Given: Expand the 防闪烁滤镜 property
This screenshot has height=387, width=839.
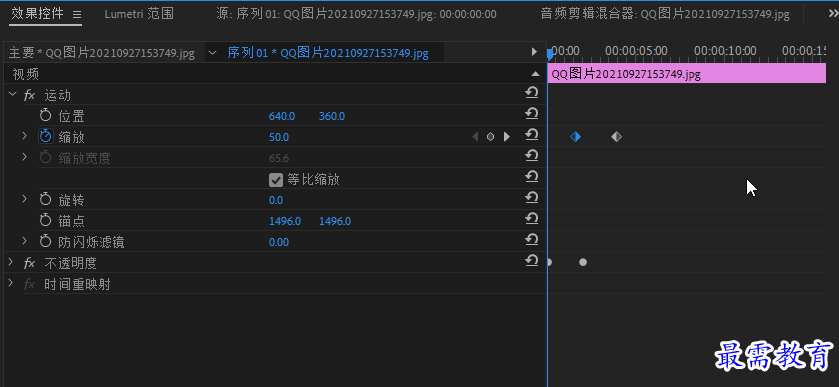Looking at the screenshot, I should (24, 241).
